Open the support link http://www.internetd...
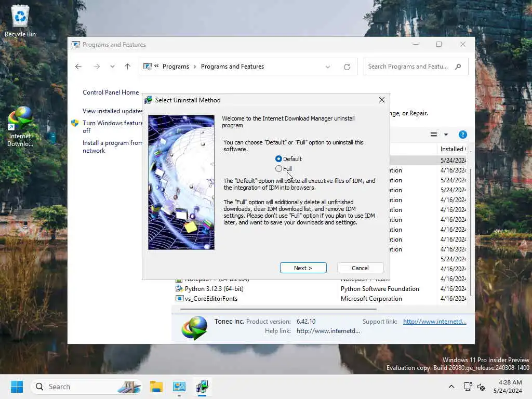This screenshot has width=532, height=399. click(435, 321)
